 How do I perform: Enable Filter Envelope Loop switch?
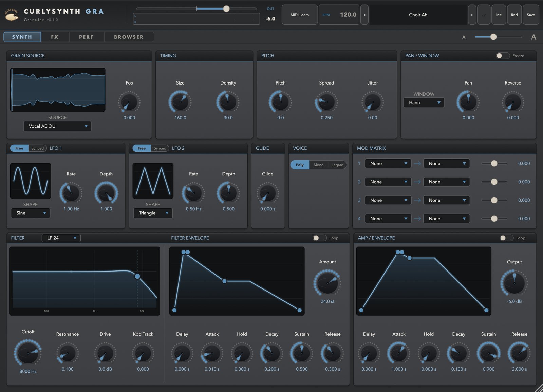pos(319,238)
